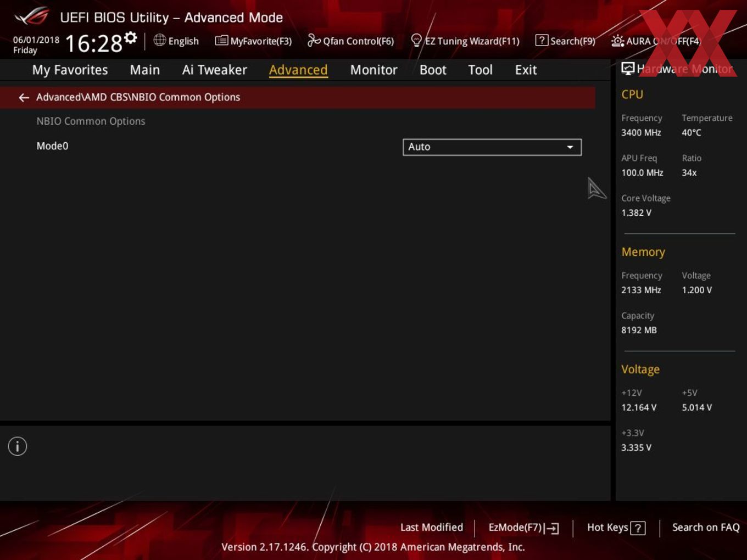This screenshot has height=560, width=747.
Task: Select the Exit tab
Action: (x=526, y=70)
